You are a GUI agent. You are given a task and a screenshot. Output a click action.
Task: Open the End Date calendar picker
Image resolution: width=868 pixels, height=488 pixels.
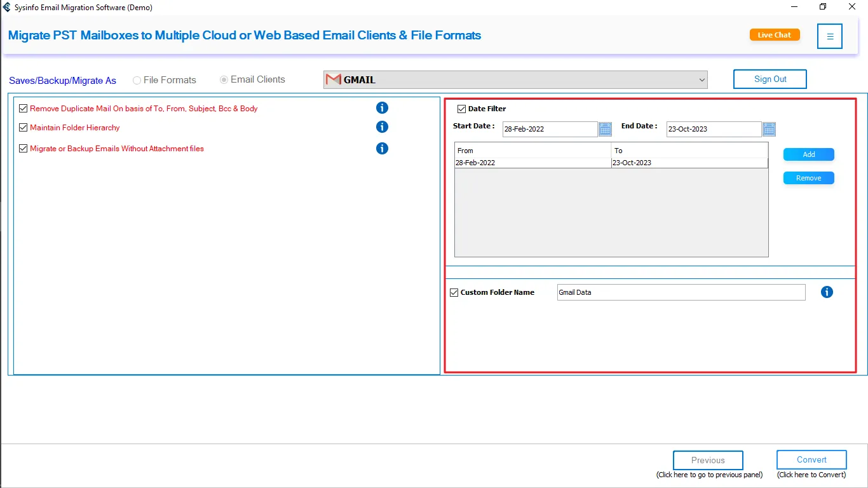tap(769, 130)
